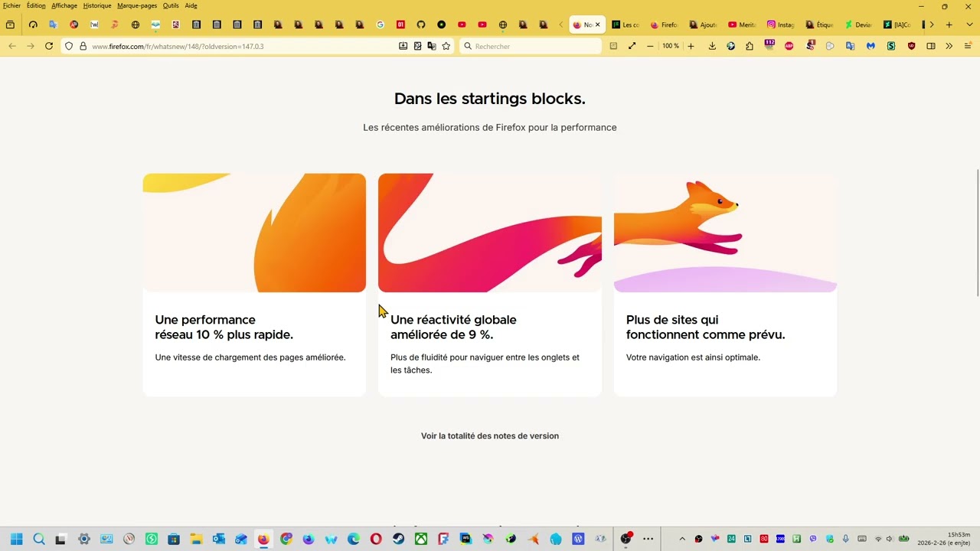
Task: Open the Marque-pages menu
Action: pos(137,5)
